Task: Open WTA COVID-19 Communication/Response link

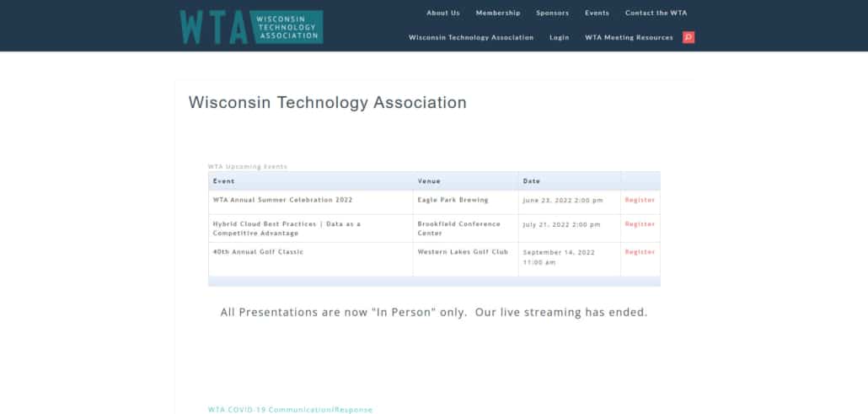Action: click(290, 409)
